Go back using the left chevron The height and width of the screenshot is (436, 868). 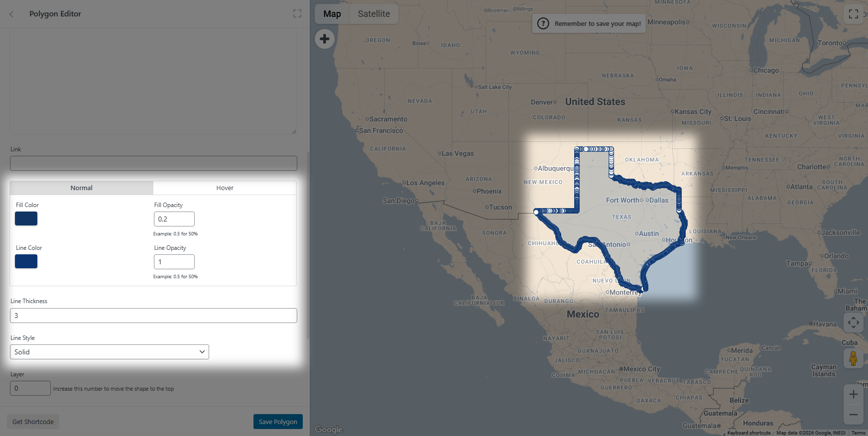[11, 14]
